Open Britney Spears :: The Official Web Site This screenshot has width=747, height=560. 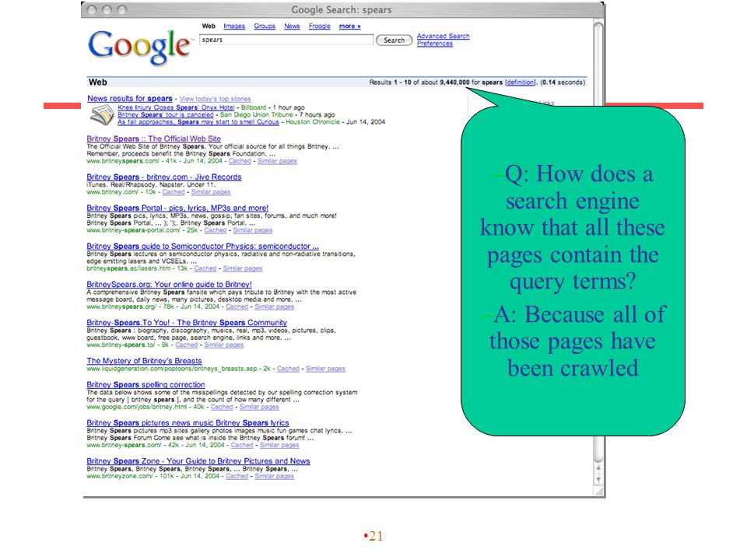(x=154, y=138)
